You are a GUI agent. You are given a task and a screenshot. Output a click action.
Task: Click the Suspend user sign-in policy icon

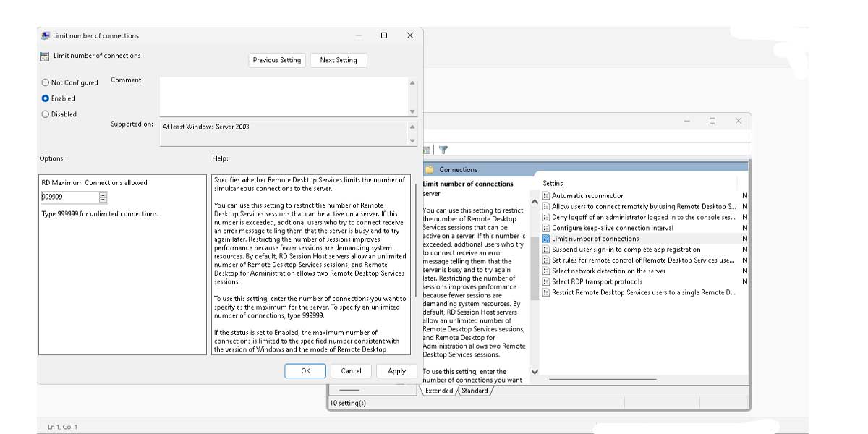[546, 250]
